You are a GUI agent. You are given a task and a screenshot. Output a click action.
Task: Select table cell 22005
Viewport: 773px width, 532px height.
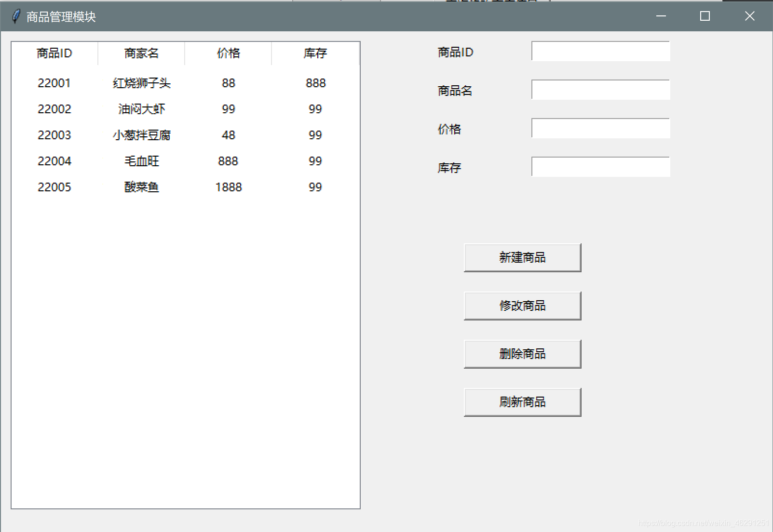pyautogui.click(x=54, y=187)
